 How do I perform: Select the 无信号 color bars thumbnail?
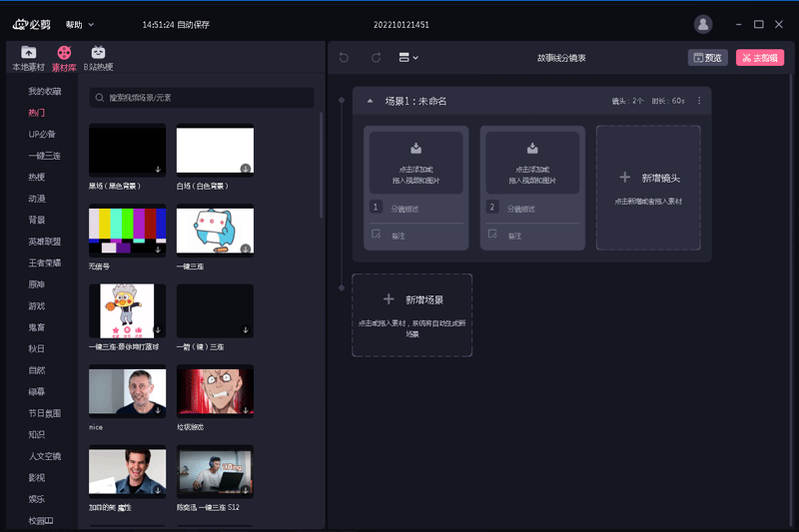(x=128, y=231)
